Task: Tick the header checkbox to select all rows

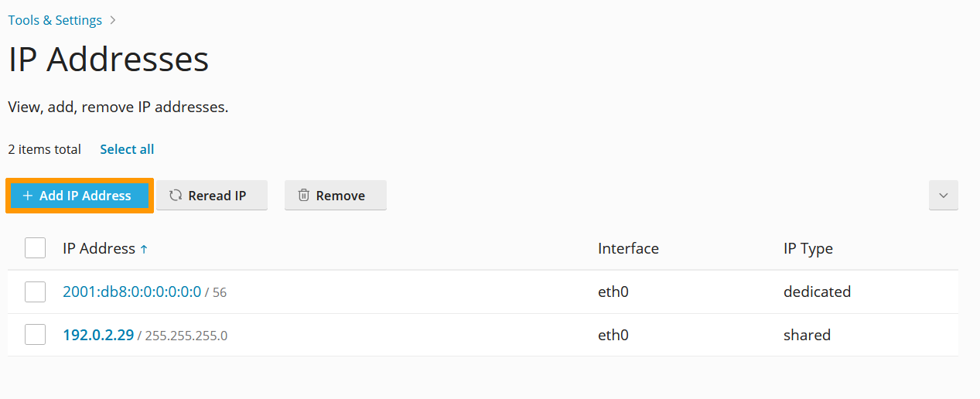Action: [35, 248]
